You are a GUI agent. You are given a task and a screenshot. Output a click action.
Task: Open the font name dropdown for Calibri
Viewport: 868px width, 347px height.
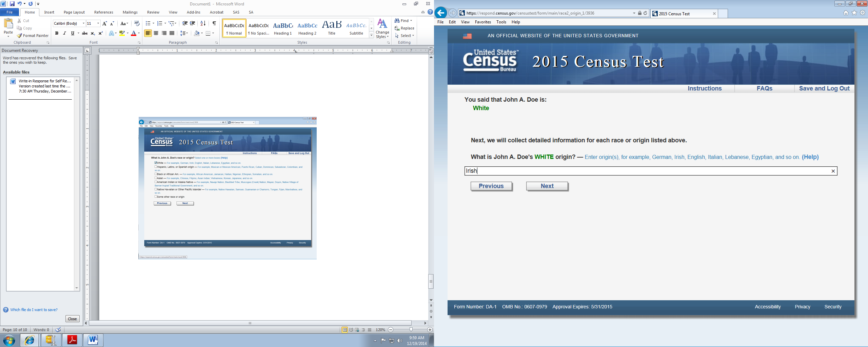pyautogui.click(x=83, y=23)
